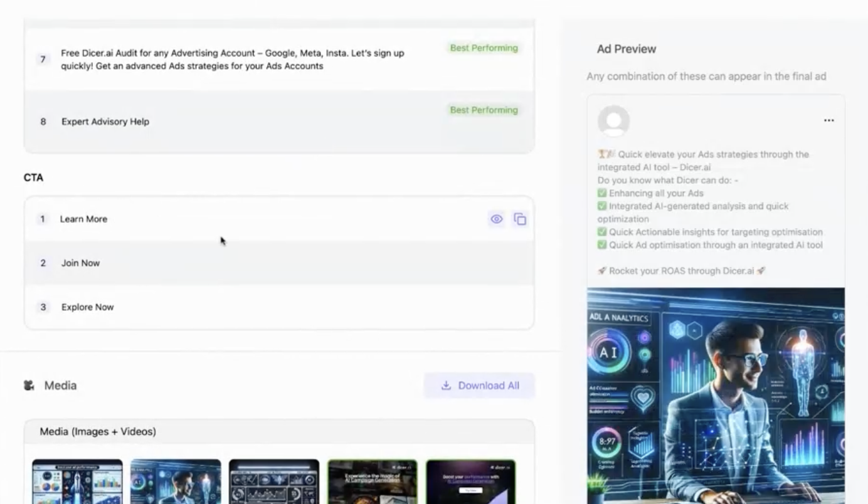Click the profile avatar in Ad Preview

(613, 120)
